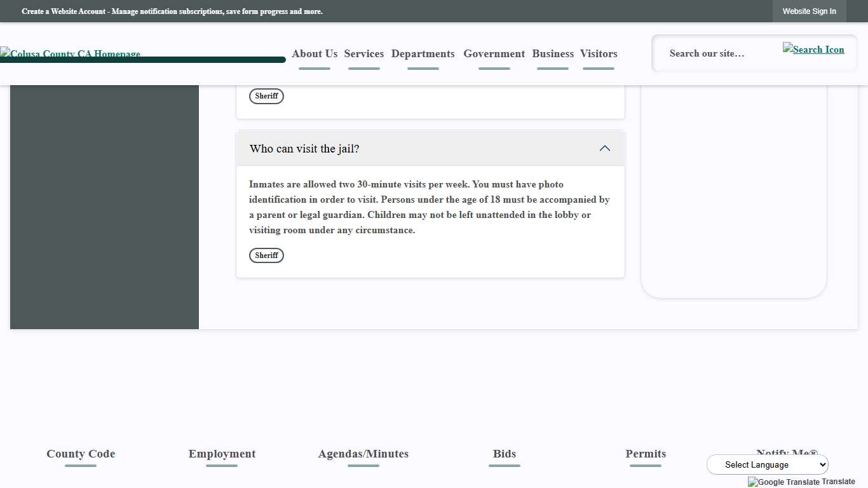Click the Colusa County homepage logo
This screenshot has height=488, width=868.
point(71,54)
